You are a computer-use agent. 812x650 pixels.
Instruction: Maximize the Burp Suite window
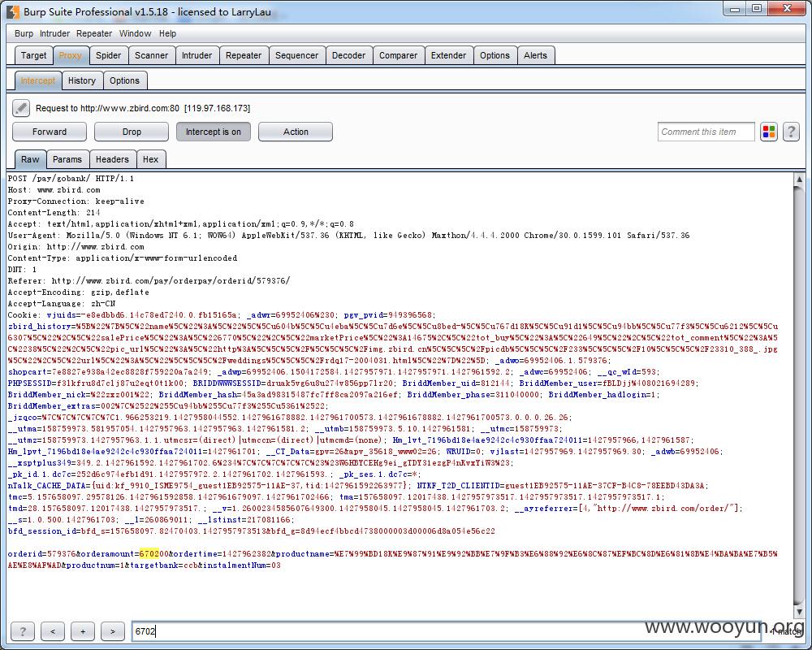click(757, 8)
